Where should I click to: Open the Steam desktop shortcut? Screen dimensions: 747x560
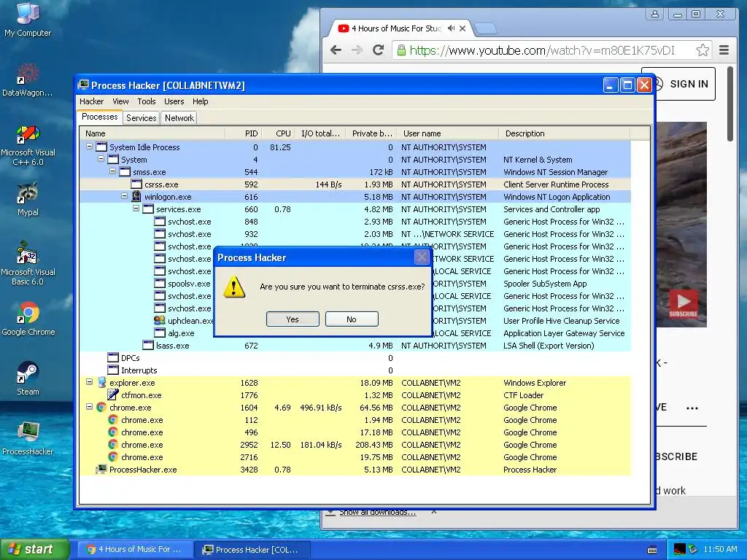(28, 378)
